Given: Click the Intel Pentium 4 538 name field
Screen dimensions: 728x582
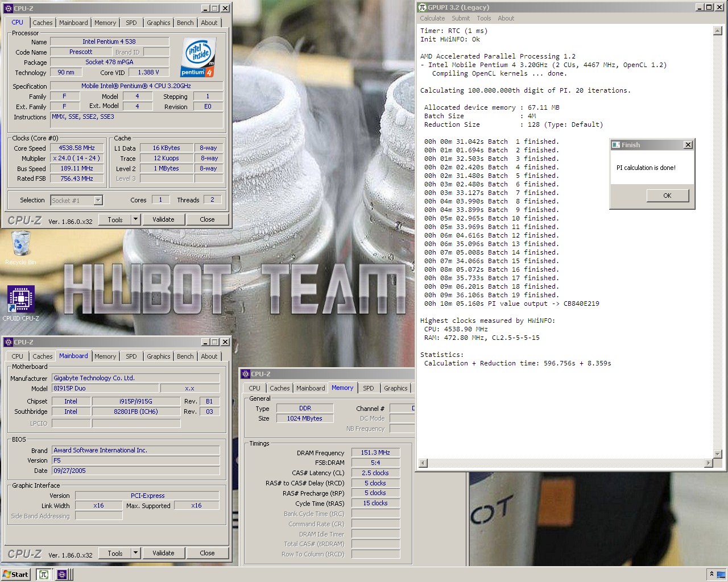Looking at the screenshot, I should 109,41.
